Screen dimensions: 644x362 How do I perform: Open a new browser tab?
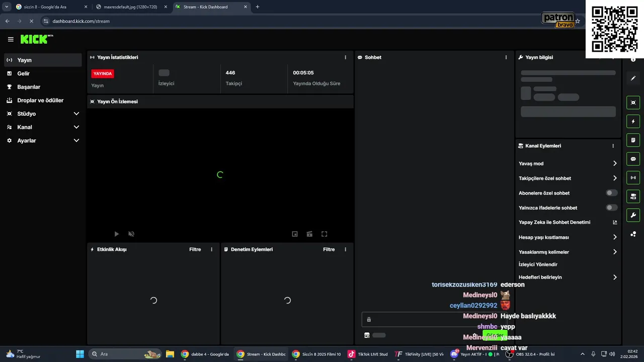[258, 7]
